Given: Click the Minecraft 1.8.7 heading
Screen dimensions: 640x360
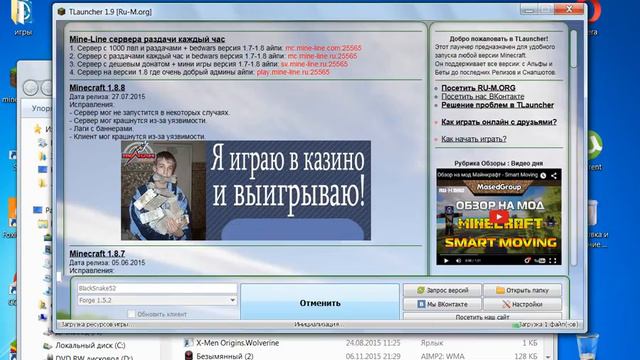Looking at the screenshot, I should pos(97,253).
